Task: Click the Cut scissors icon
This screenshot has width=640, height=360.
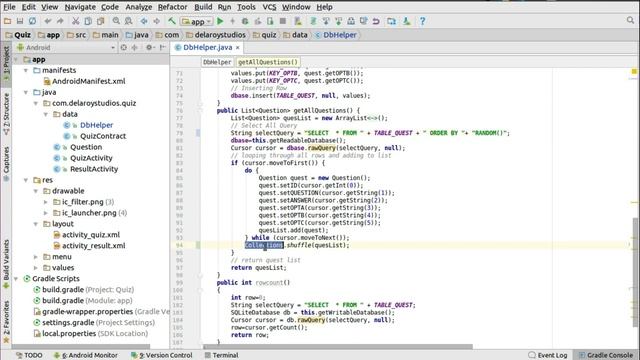Action: click(76, 21)
